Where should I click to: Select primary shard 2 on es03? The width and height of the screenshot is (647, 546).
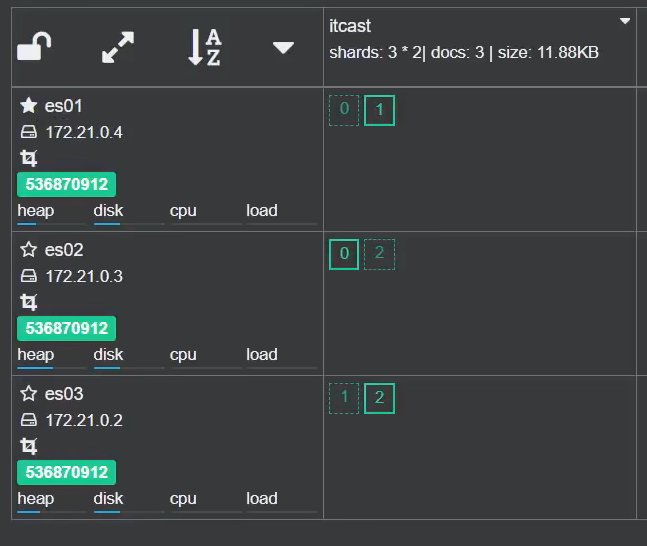379,398
